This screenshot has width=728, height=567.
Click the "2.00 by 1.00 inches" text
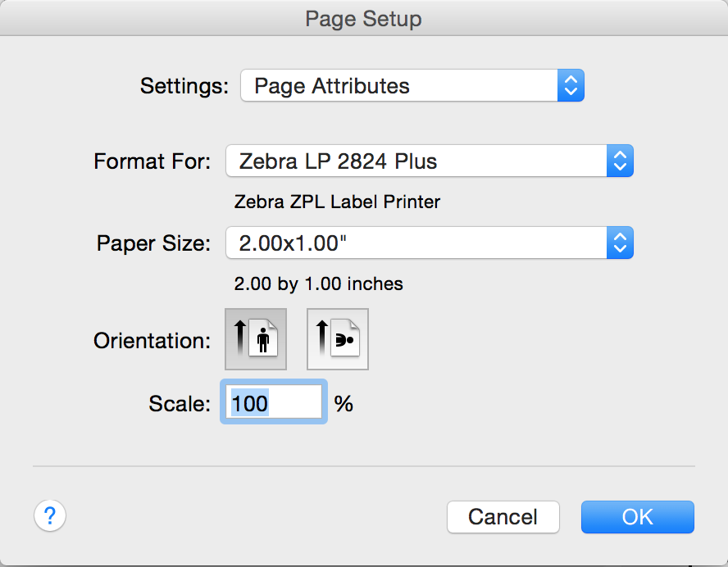pos(318,284)
